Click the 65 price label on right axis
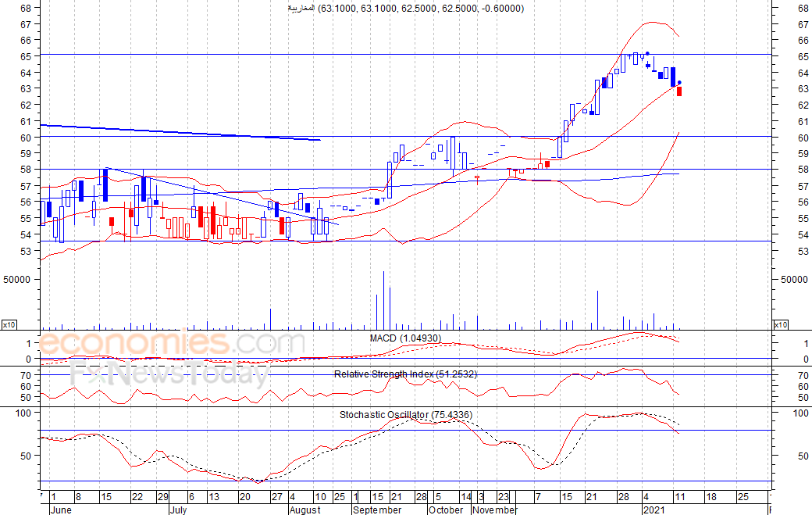The width and height of the screenshot is (812, 515). point(803,56)
